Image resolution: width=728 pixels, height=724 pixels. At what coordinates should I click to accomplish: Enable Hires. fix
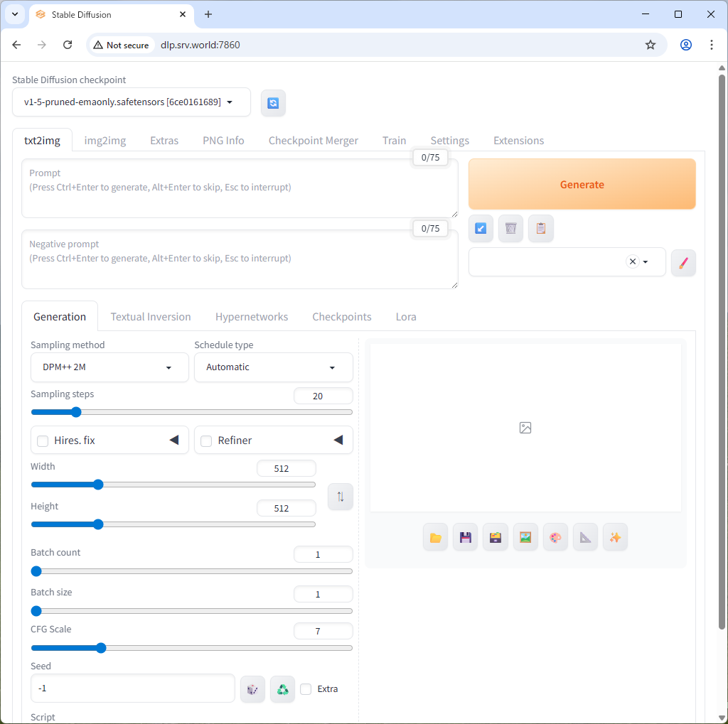43,440
